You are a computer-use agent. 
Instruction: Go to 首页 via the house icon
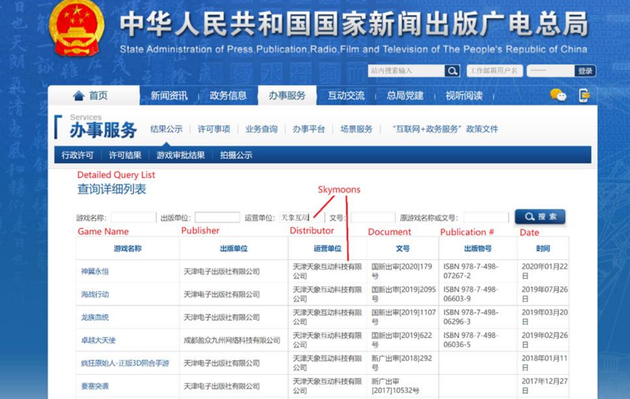click(x=79, y=96)
